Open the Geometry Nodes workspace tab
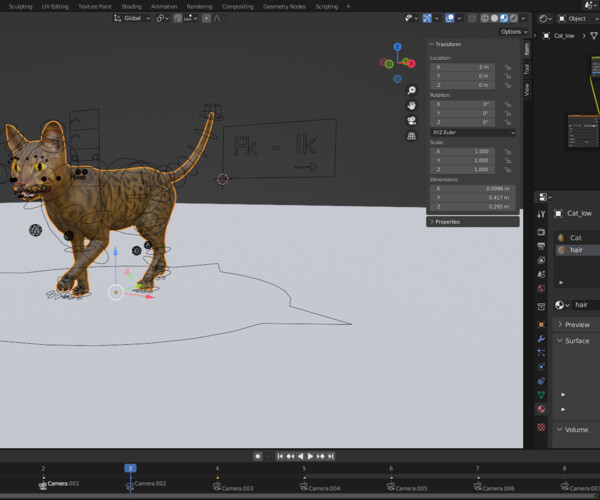Screen dimensions: 600x500 (x=284, y=7)
